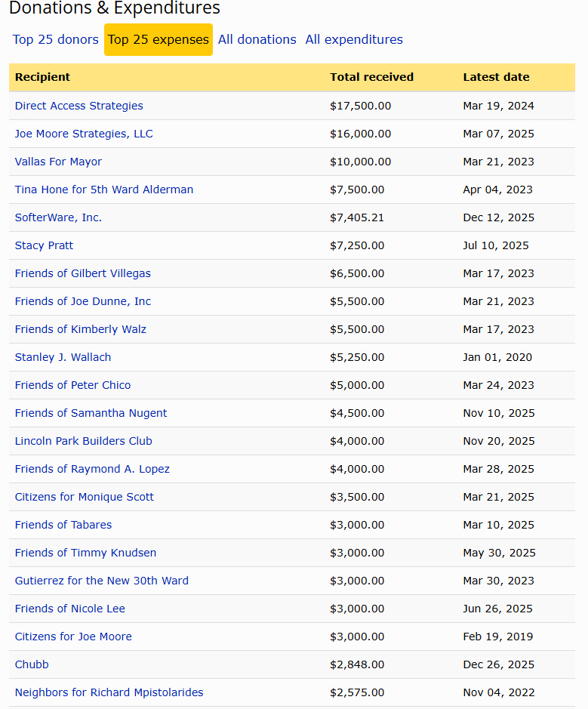
Task: Open Friends of Gilbert Villegas link
Action: [83, 273]
